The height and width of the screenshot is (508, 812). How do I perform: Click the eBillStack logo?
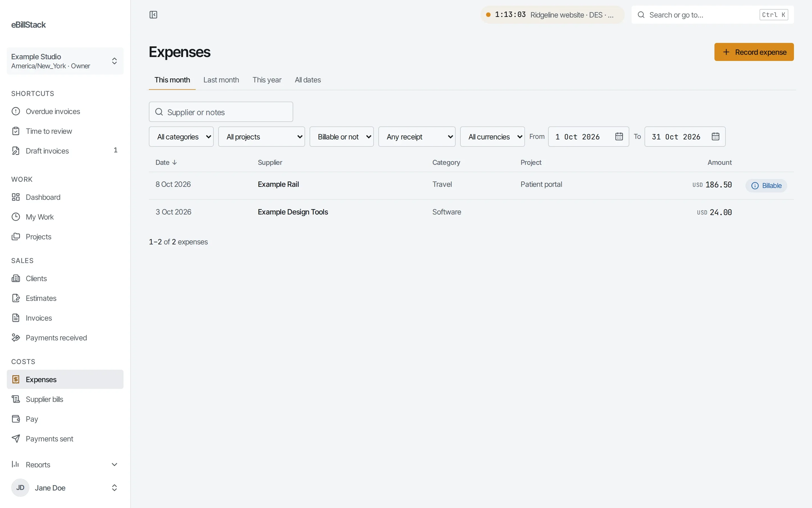pos(28,25)
